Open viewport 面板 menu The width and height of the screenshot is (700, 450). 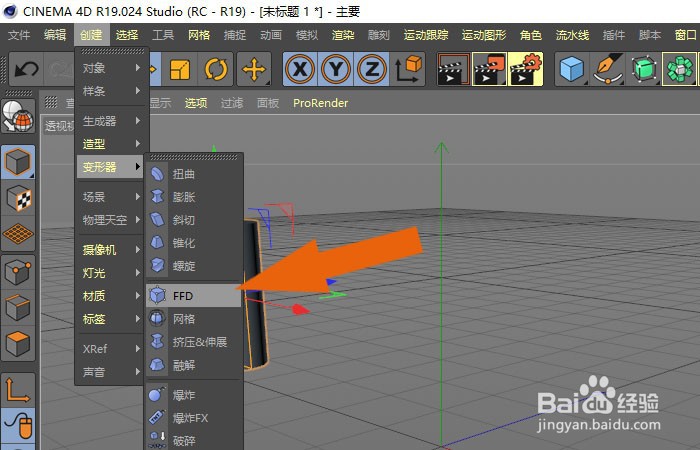tap(268, 103)
